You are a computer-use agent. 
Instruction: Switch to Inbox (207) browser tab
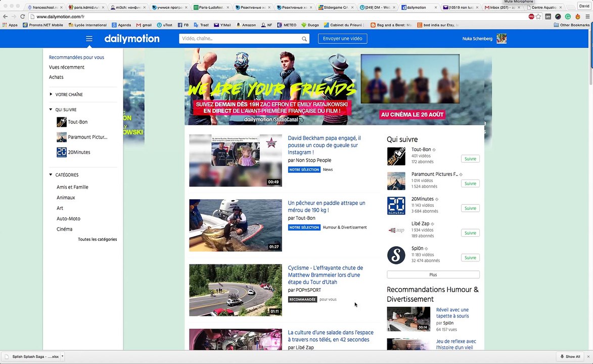[501, 7]
